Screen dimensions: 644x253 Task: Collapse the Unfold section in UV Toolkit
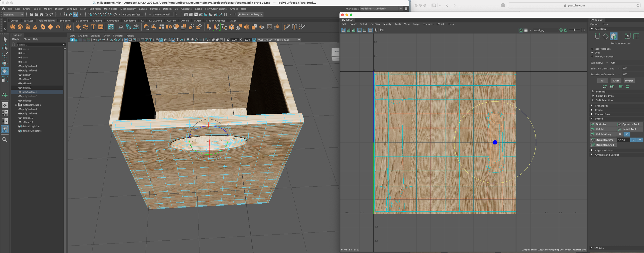[592, 119]
